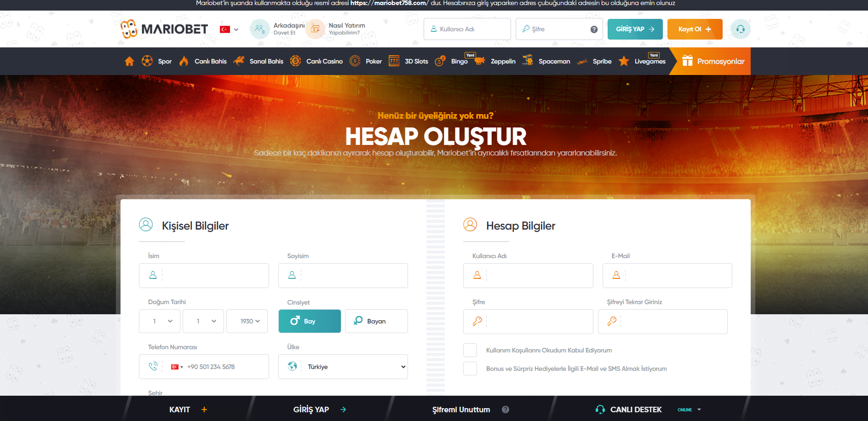The width and height of the screenshot is (868, 421).
Task: Open the Canlı Casino menu
Action: coord(324,61)
